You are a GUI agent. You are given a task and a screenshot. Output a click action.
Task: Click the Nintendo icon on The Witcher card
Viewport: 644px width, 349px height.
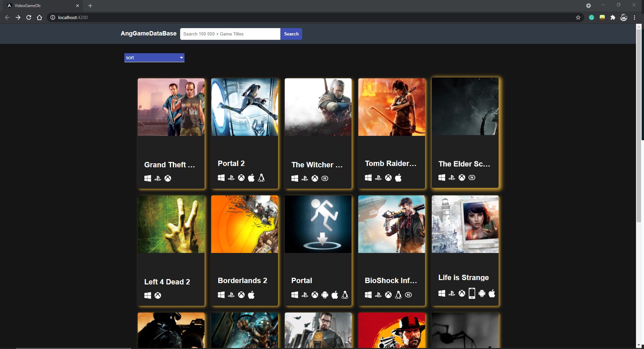(x=325, y=178)
